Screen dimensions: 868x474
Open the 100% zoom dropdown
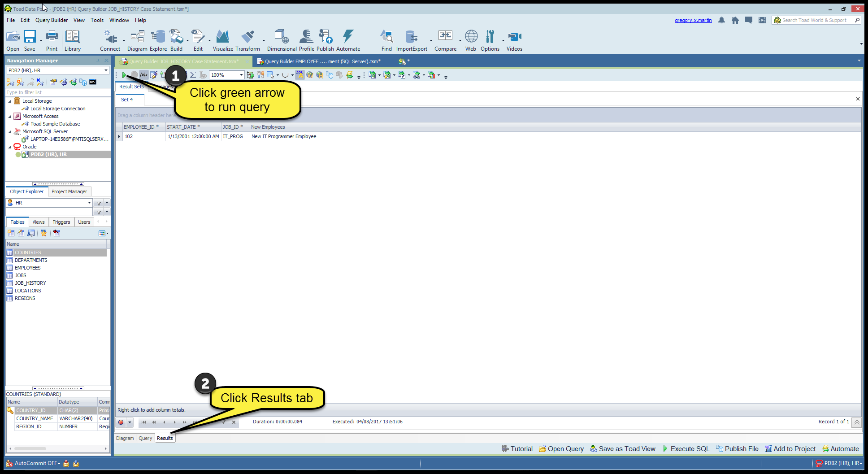click(241, 75)
